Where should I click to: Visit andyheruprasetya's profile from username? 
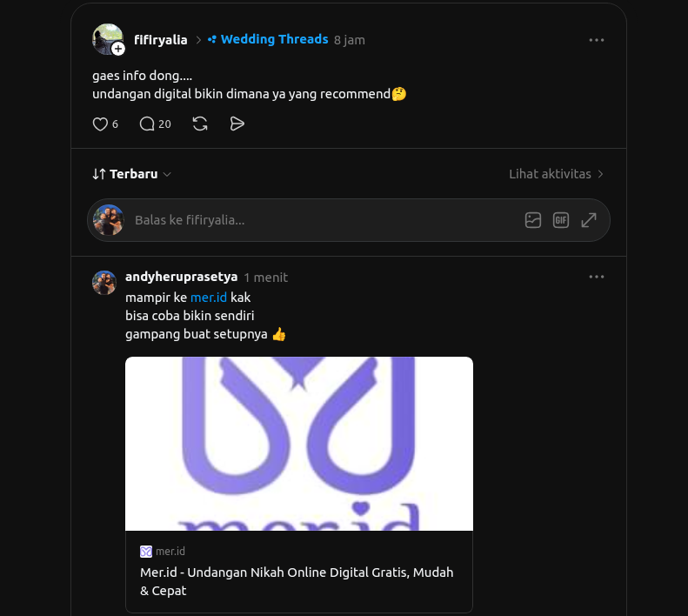[x=181, y=277]
